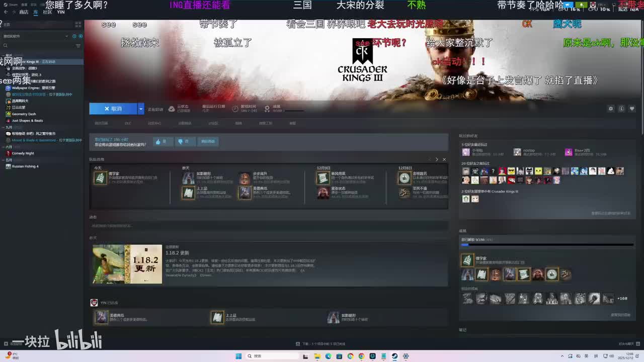Image resolution: width=644 pixels, height=362 pixels.
Task: Click the 步步高升 achievement icon
Action: click(x=245, y=178)
